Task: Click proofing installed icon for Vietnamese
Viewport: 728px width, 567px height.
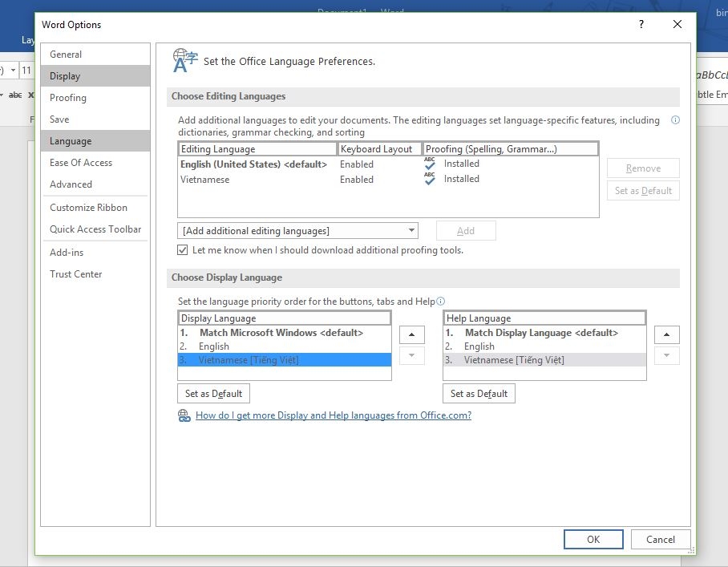Action: pos(430,180)
